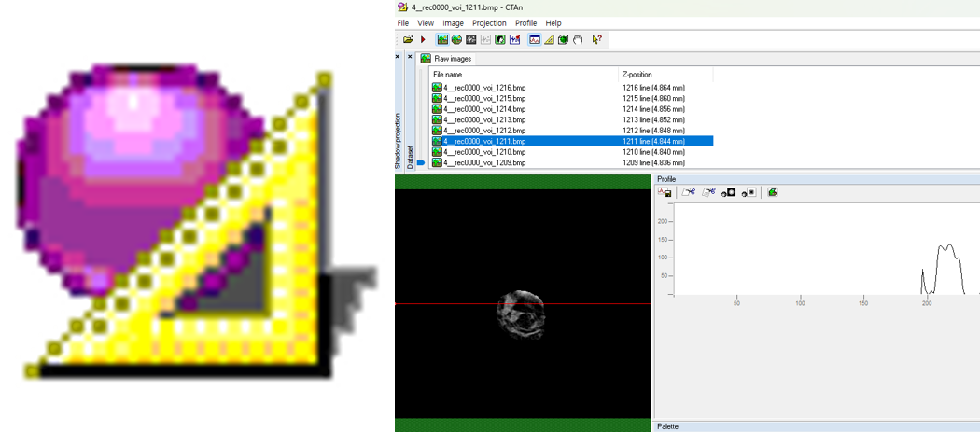The width and height of the screenshot is (980, 432).
Task: Open the Projection menu
Action: (x=489, y=23)
